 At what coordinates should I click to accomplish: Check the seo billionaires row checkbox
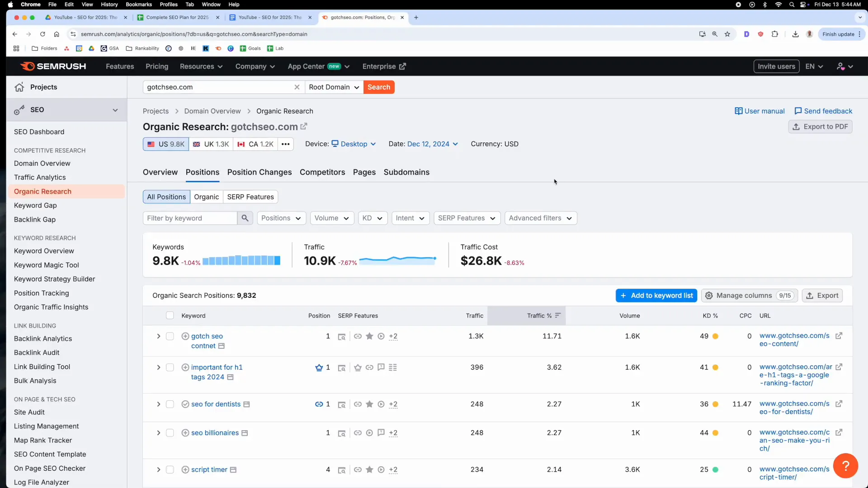[170, 432]
